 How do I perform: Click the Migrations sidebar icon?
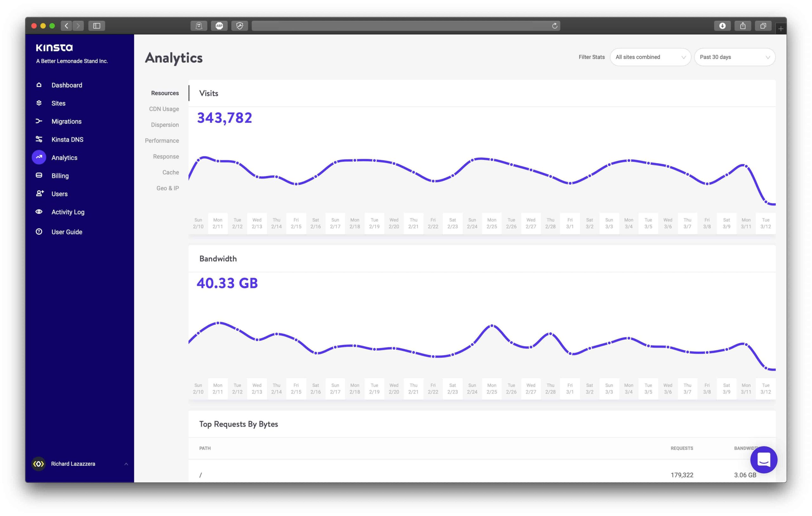(39, 121)
